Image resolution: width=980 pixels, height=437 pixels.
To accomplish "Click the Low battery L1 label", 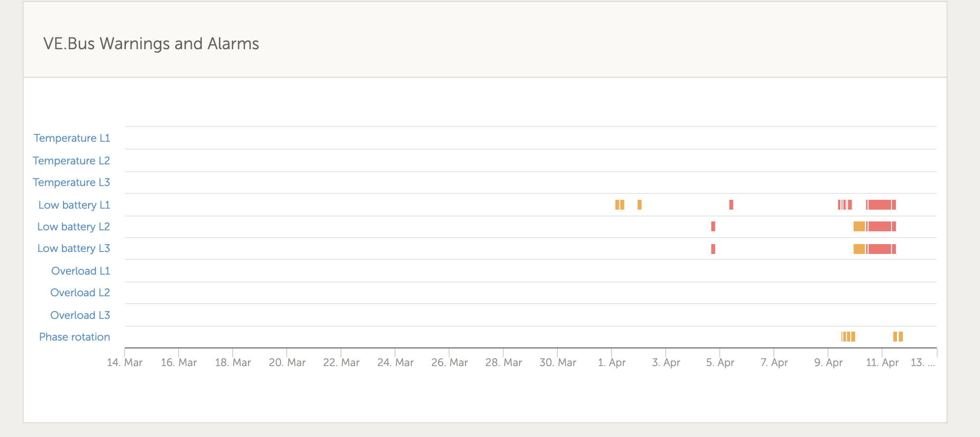I will (x=74, y=205).
